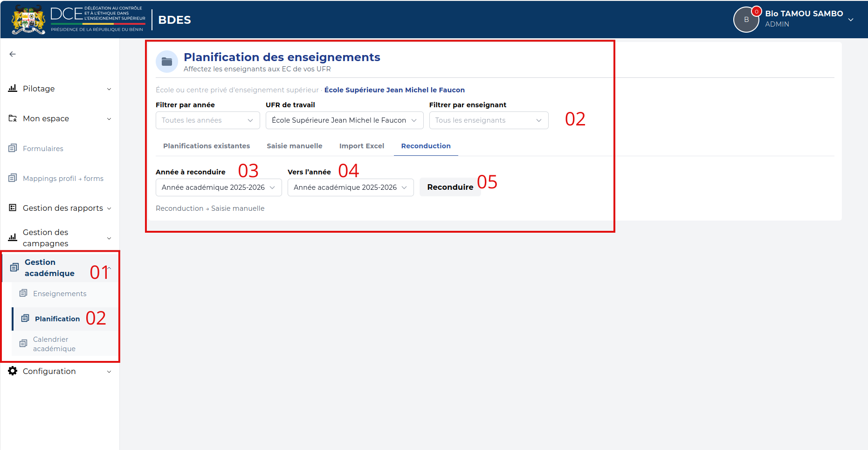Click the back arrow icon in sidebar

tap(13, 54)
